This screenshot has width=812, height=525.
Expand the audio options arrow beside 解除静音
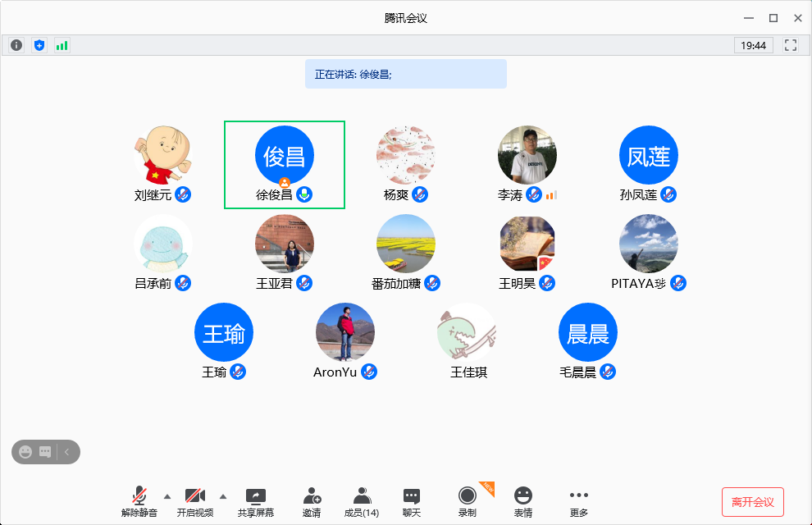[167, 495]
